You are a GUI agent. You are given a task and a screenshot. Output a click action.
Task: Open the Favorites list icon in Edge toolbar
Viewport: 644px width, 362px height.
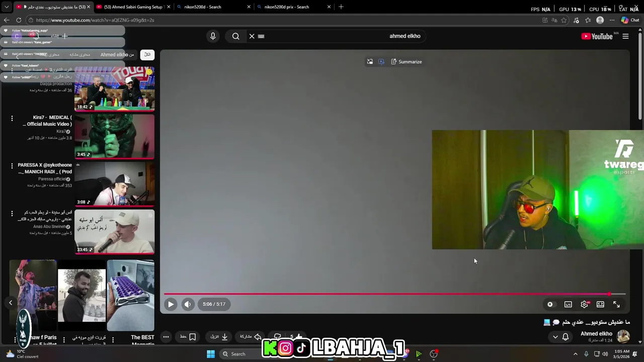(588, 20)
